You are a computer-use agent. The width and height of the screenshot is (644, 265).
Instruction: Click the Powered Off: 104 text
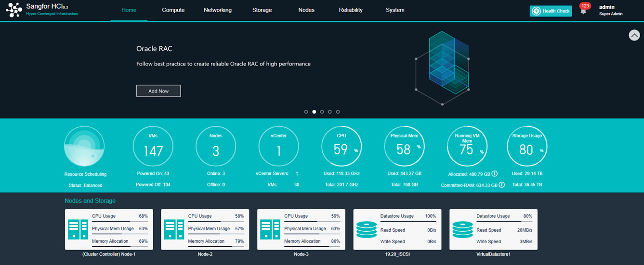[x=153, y=185]
